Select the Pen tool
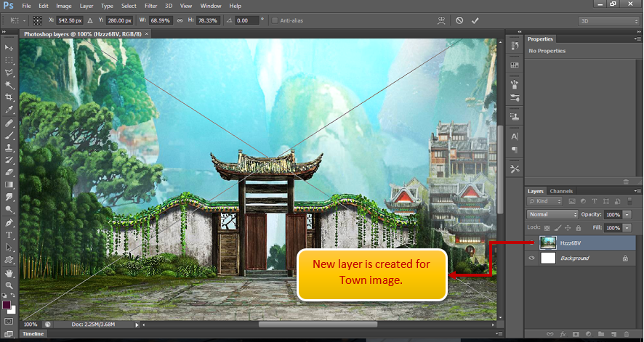Viewport: 644px width, 342px height. click(x=9, y=223)
